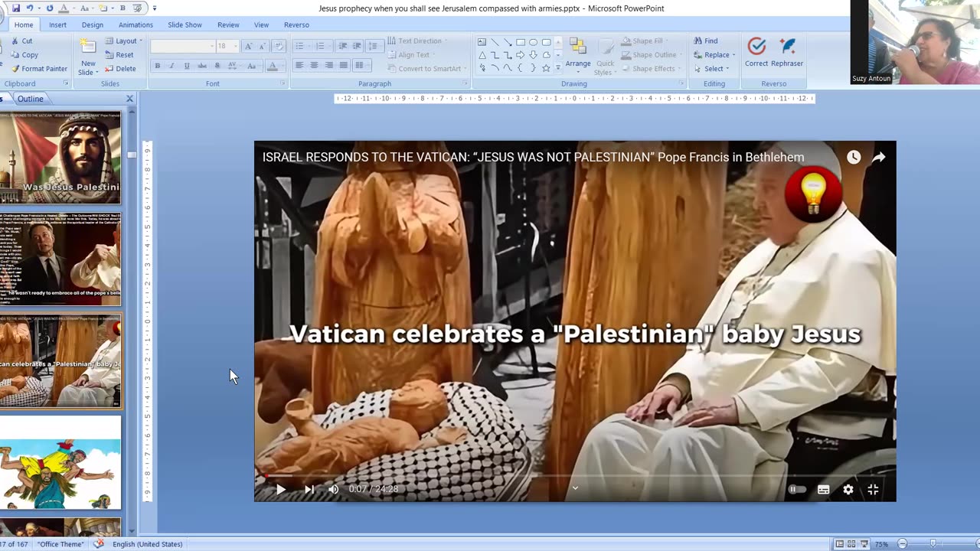
Task: Click the Shrink Font icon
Action: click(x=261, y=46)
